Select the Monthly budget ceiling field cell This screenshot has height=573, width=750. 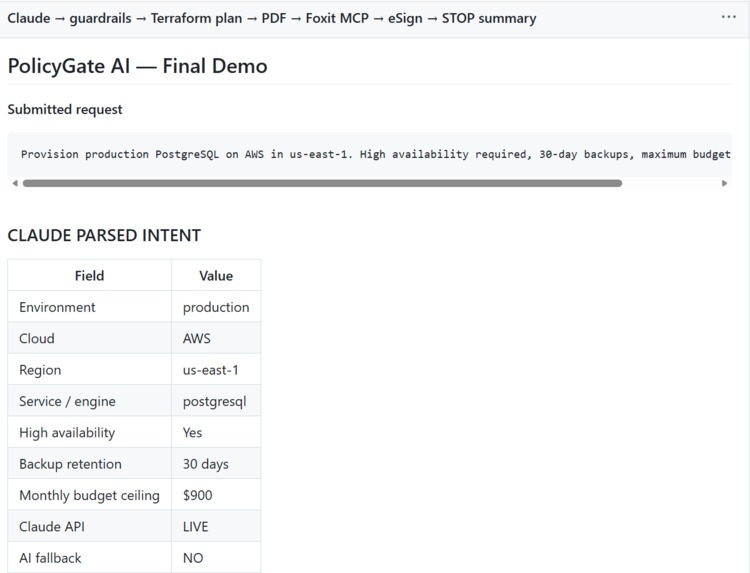point(89,495)
